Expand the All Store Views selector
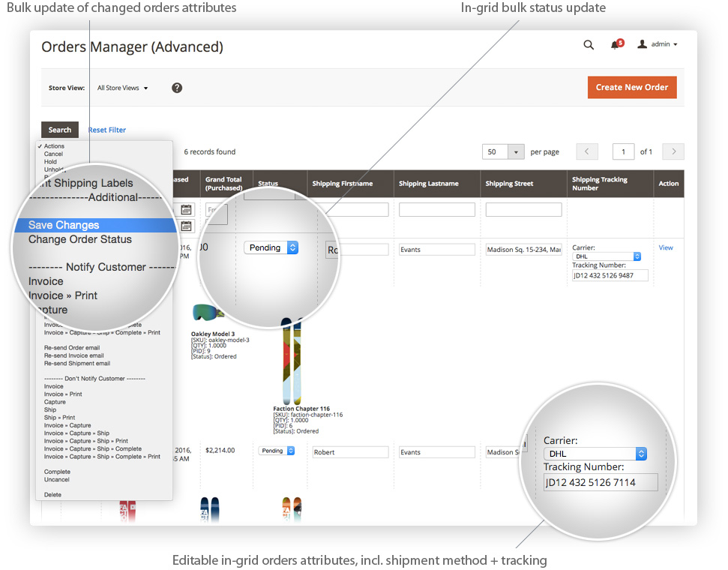This screenshot has width=728, height=570. [122, 88]
